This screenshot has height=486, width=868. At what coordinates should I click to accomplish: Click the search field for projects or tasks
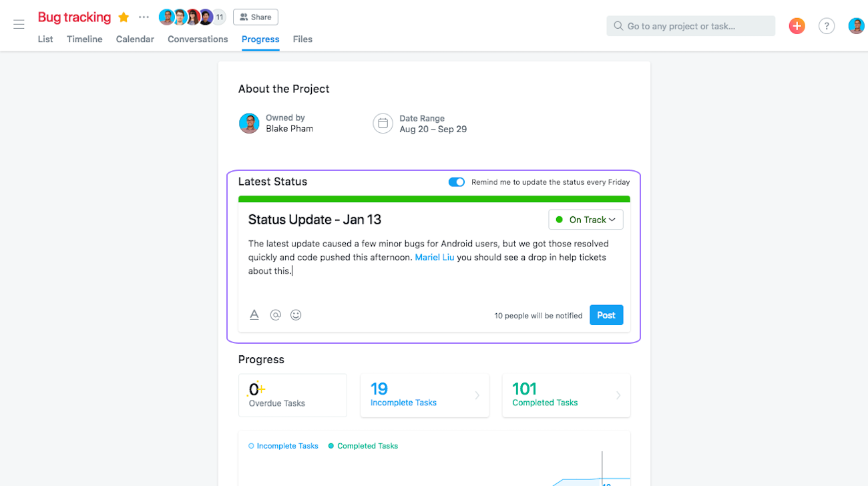pos(691,26)
